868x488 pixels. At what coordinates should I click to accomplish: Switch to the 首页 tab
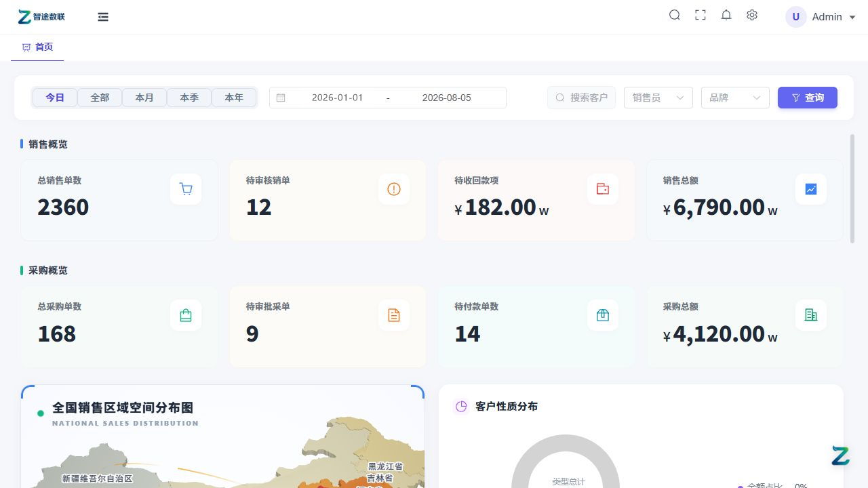pos(37,47)
